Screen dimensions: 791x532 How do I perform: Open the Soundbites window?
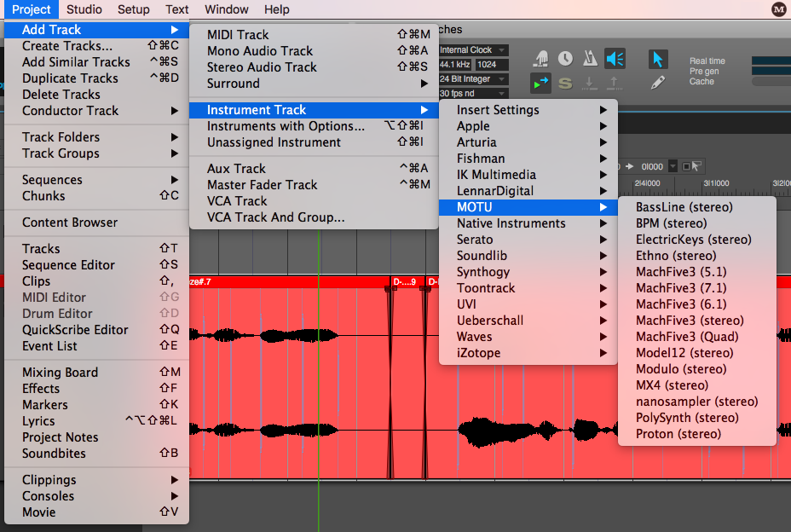click(x=96, y=454)
